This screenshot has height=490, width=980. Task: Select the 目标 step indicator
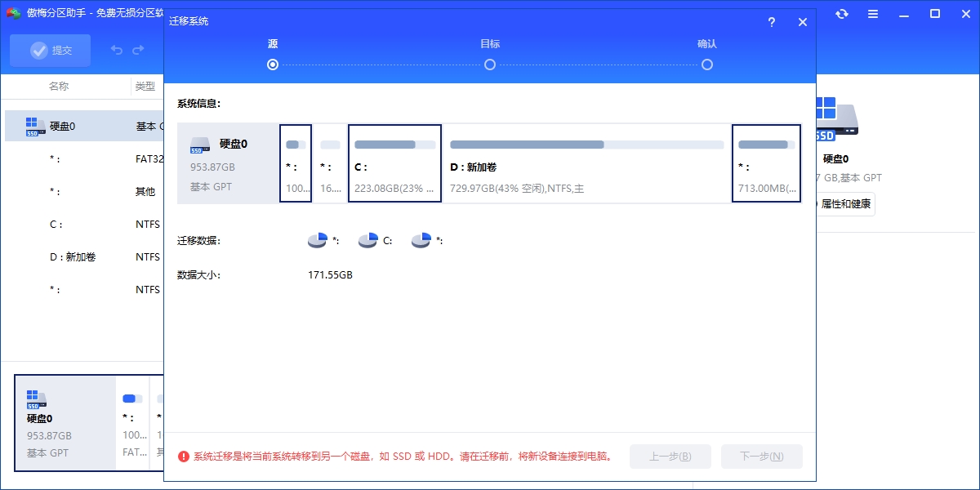click(x=490, y=64)
